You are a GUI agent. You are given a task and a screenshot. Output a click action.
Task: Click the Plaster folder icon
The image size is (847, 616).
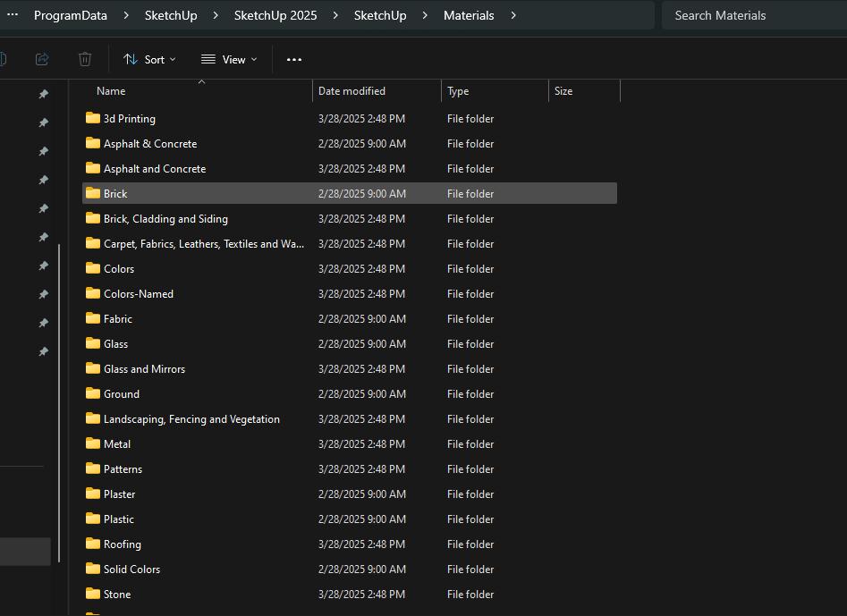(93, 493)
